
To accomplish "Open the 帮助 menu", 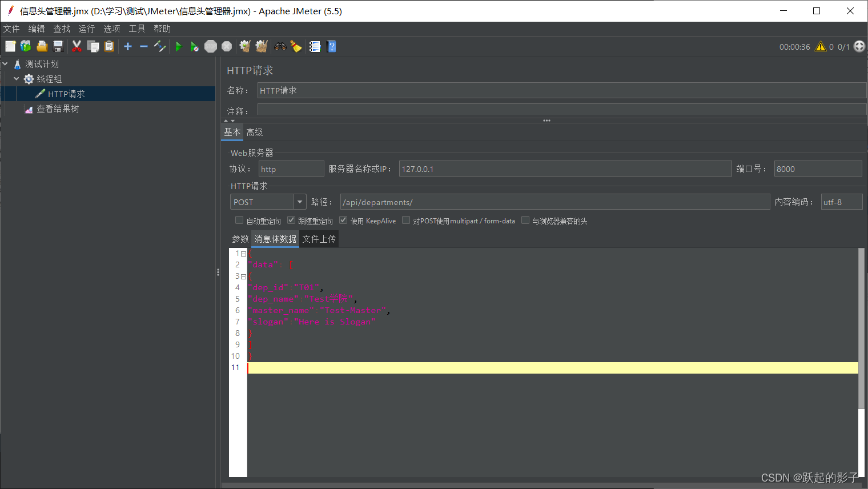I will [162, 29].
